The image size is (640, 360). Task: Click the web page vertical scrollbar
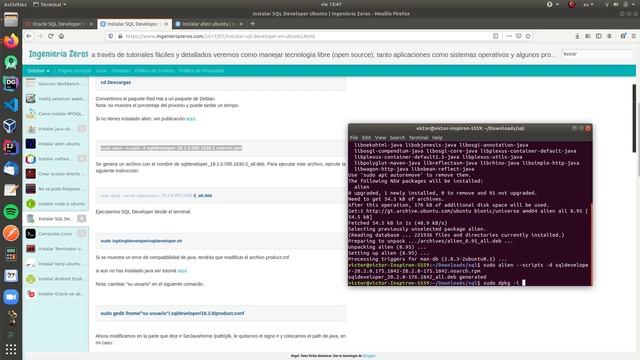(634, 118)
